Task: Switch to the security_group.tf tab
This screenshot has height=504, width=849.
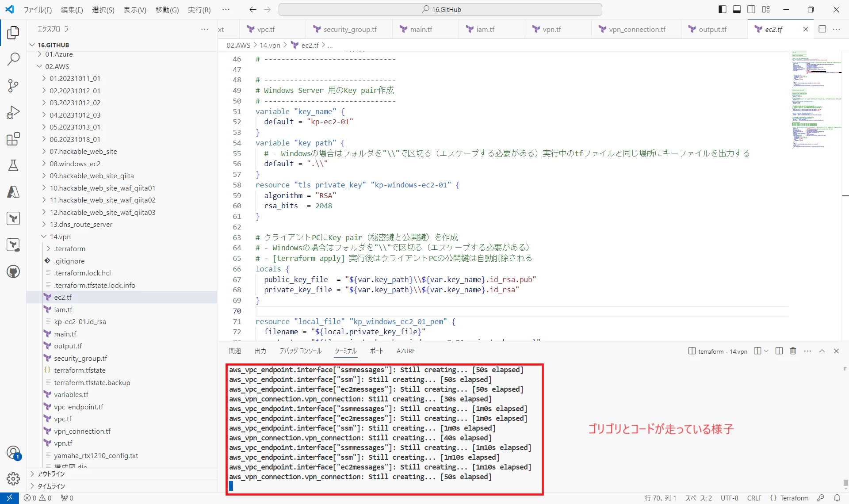Action: [x=349, y=29]
